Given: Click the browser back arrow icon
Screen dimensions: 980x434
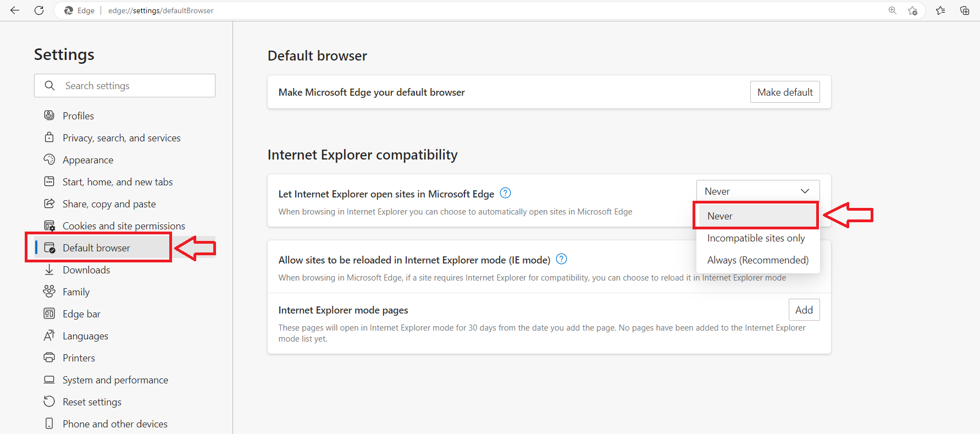Looking at the screenshot, I should (x=15, y=10).
